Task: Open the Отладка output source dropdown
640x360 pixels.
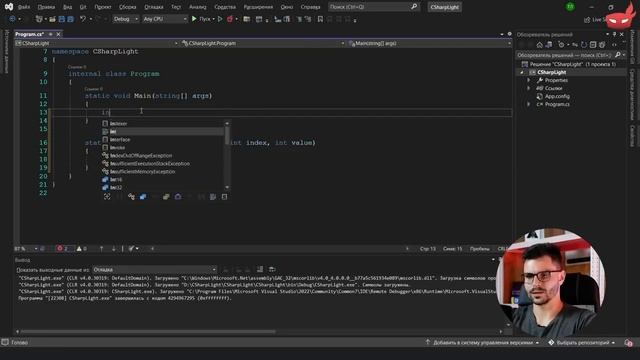Action: pyautogui.click(x=155, y=269)
